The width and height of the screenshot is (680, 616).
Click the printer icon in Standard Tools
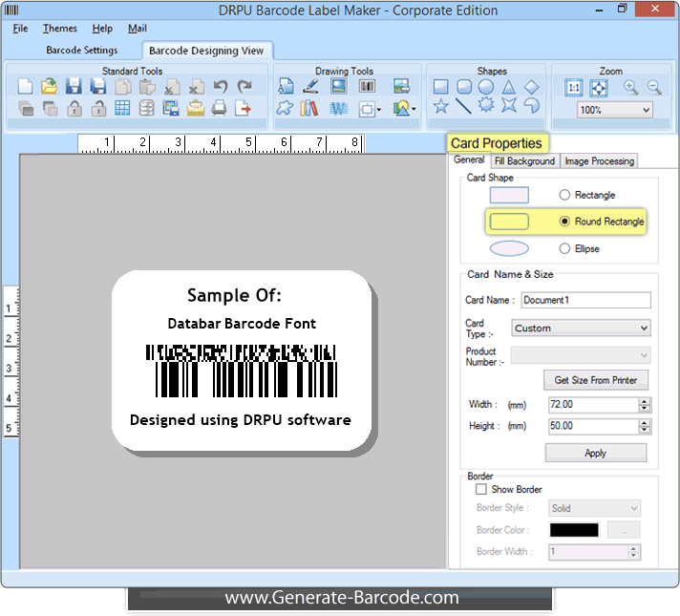tap(219, 108)
